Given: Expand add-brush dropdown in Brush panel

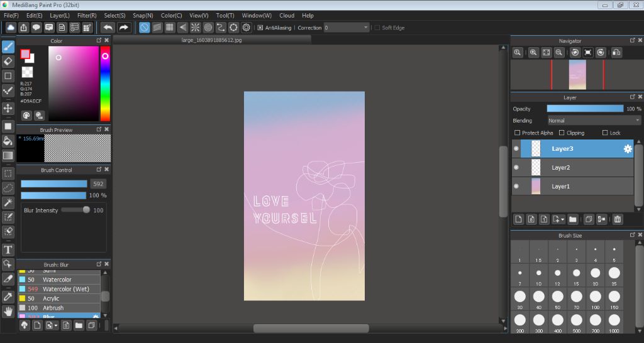Looking at the screenshot, I should pos(56,326).
